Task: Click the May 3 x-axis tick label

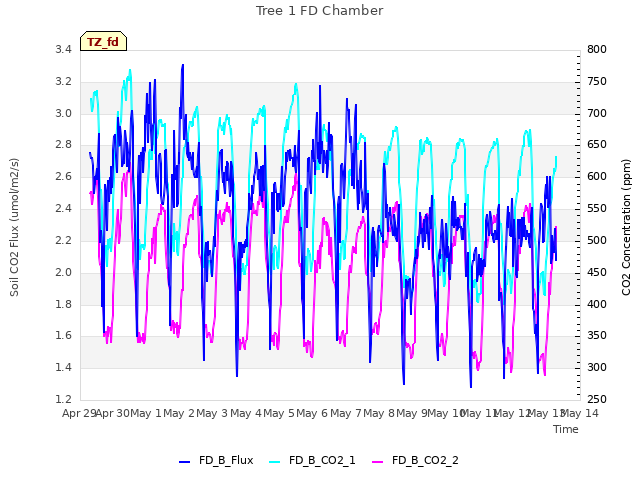Action: pos(212,413)
